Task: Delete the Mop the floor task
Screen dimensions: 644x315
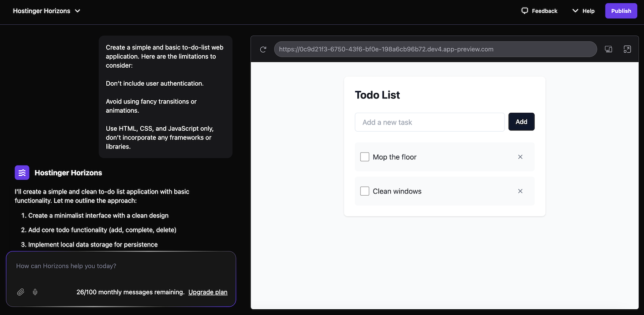Action: coord(520,157)
